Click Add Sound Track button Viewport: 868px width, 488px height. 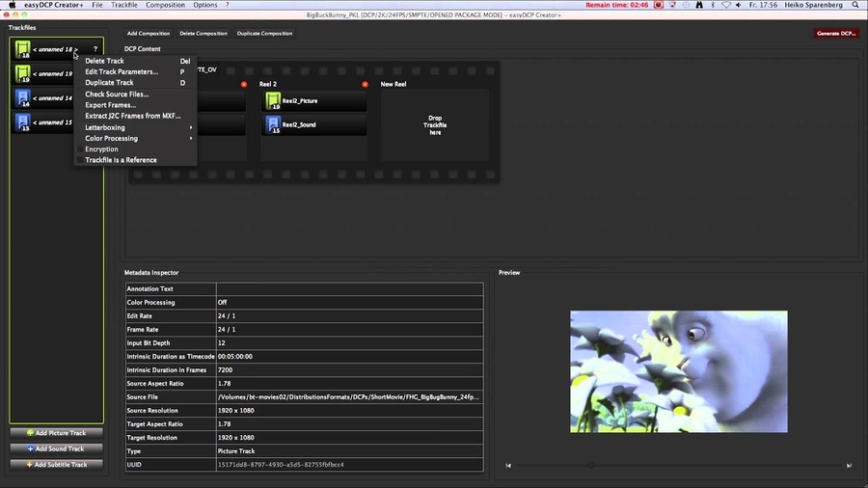(x=57, y=448)
